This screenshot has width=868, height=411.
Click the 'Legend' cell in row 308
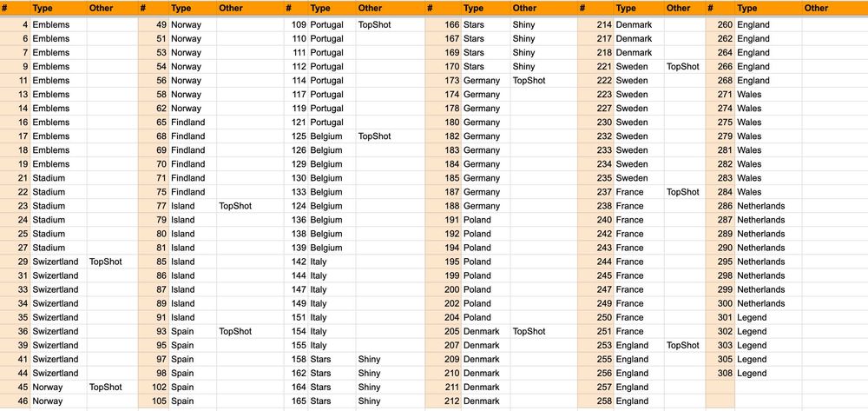point(768,374)
